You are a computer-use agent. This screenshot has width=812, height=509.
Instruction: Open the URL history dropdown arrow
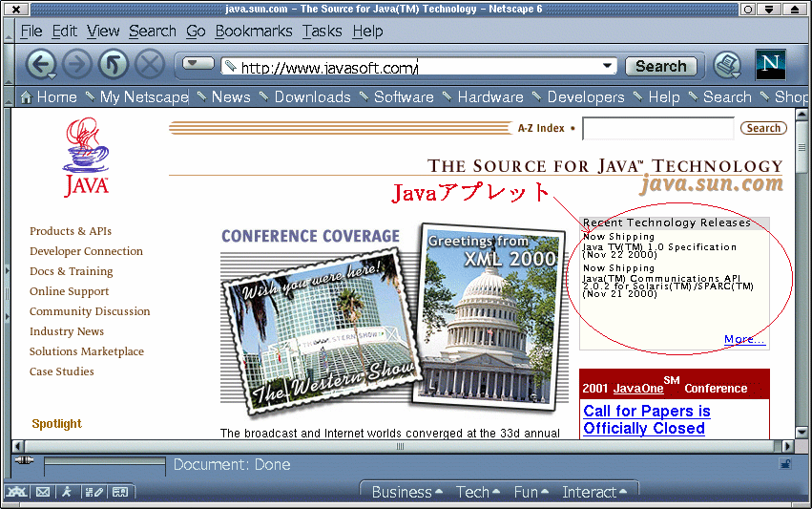tap(607, 66)
